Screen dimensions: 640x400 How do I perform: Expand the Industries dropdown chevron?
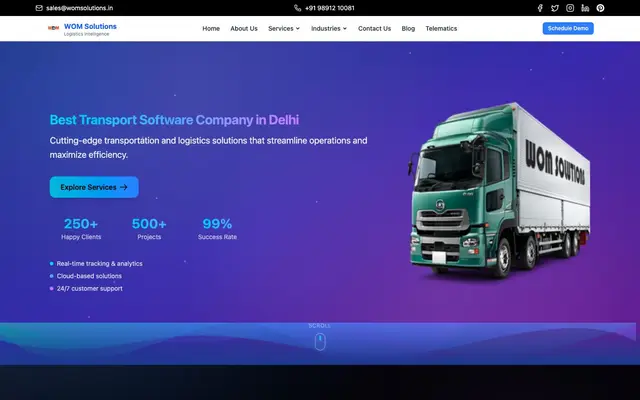(x=345, y=29)
